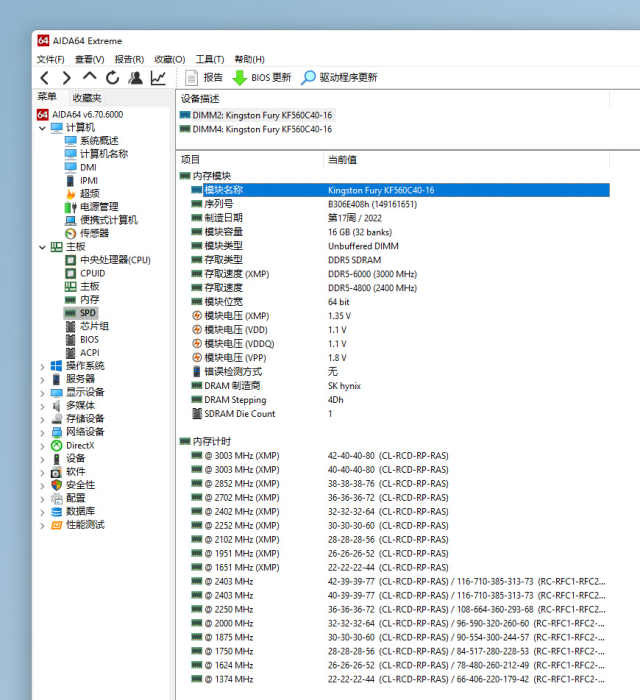This screenshot has height=700, width=640.
Task: Open the 工具(T) menu
Action: pos(210,59)
